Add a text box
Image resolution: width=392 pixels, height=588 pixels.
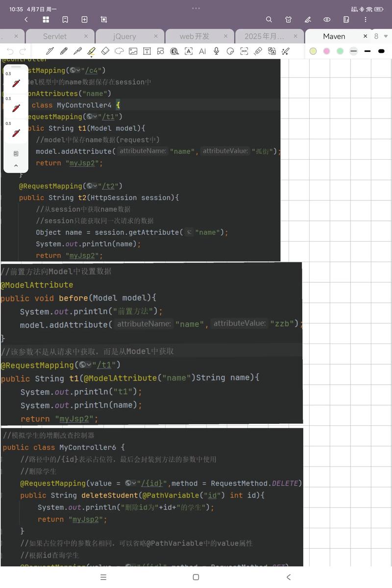click(x=147, y=51)
